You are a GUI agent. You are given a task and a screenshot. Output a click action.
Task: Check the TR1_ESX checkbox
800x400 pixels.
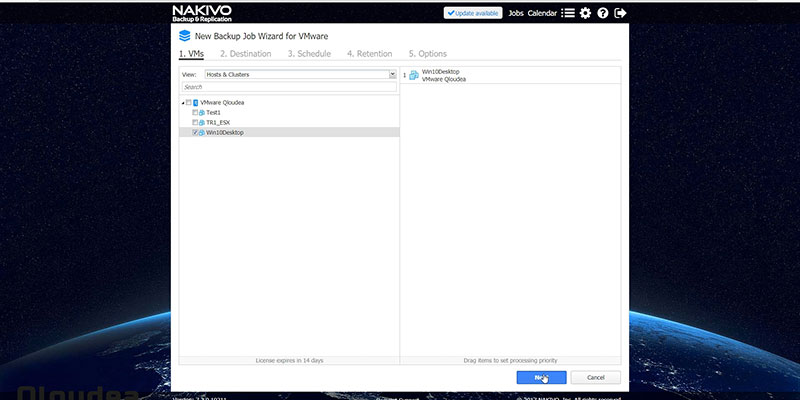pos(195,122)
